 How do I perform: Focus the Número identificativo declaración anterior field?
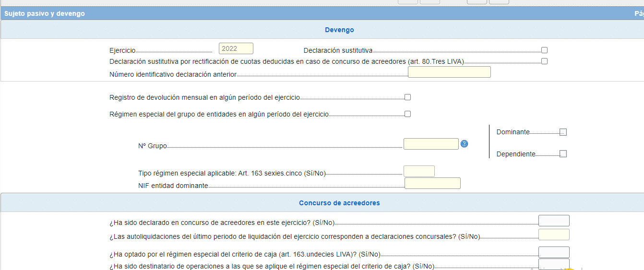pyautogui.click(x=449, y=72)
